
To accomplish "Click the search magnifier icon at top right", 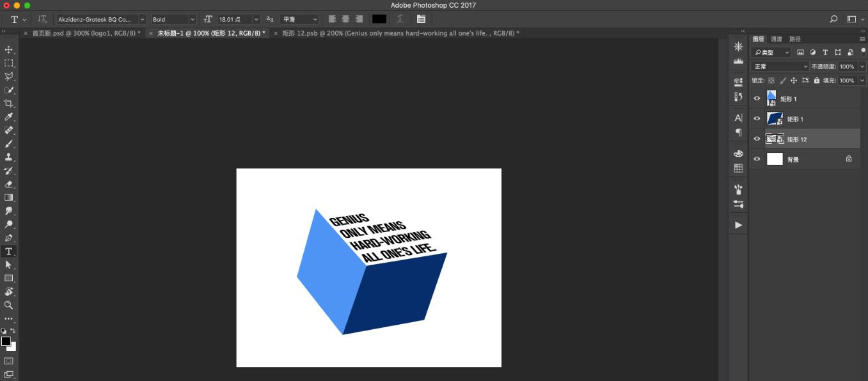I will (x=833, y=20).
